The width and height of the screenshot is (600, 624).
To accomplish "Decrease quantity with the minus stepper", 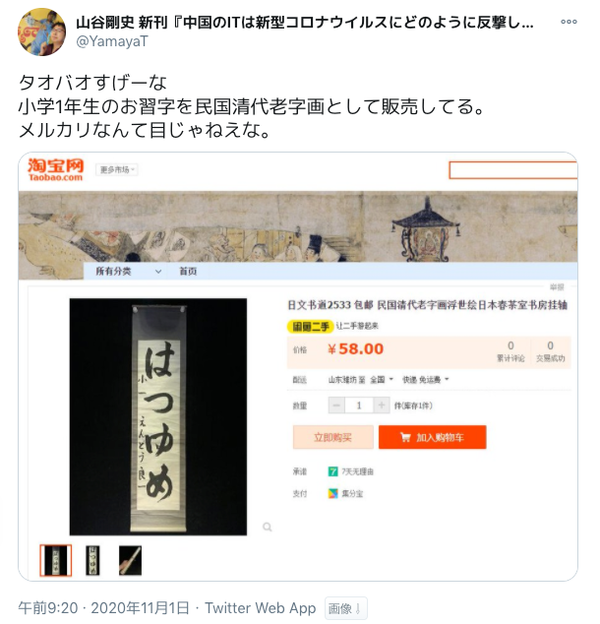I will pyautogui.click(x=337, y=406).
